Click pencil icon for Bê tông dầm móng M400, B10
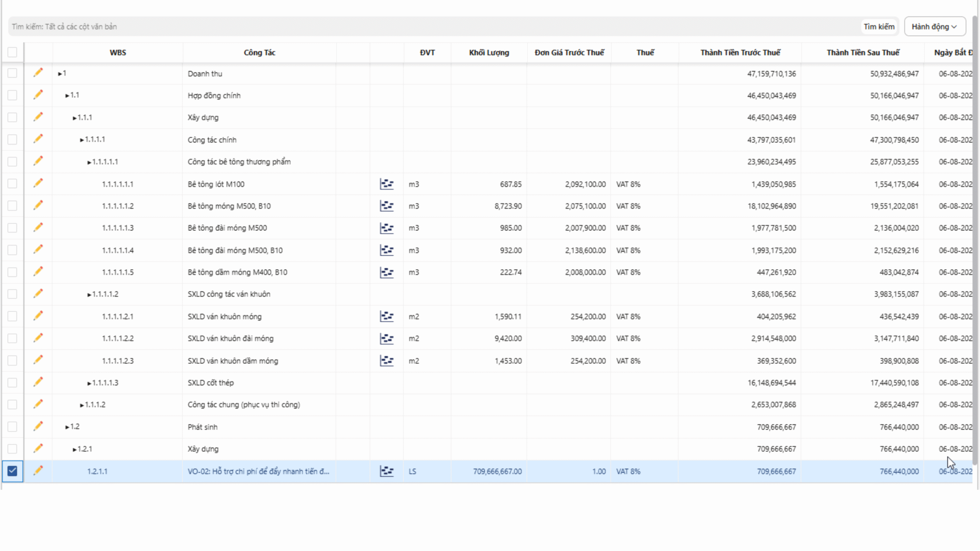This screenshot has width=980, height=551. coord(38,271)
